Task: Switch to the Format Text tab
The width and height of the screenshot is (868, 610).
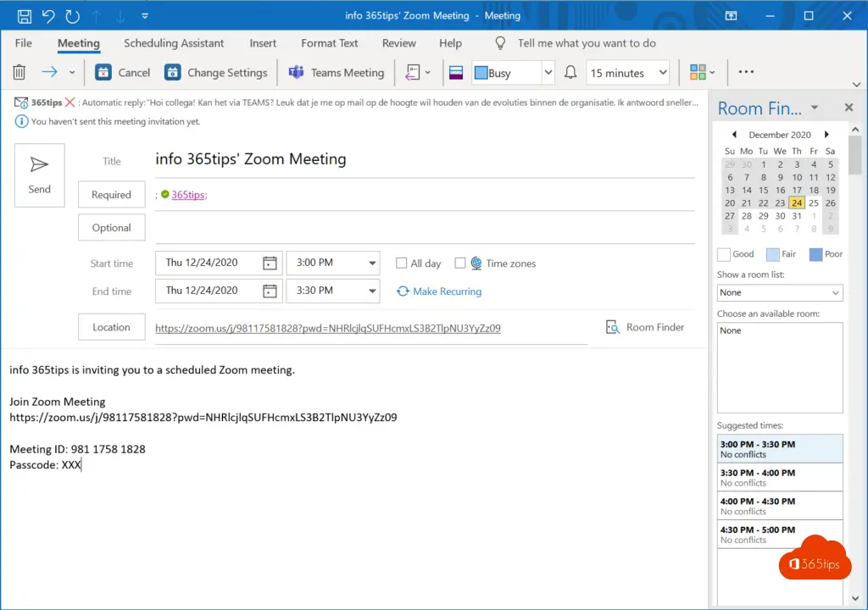Action: (x=329, y=43)
